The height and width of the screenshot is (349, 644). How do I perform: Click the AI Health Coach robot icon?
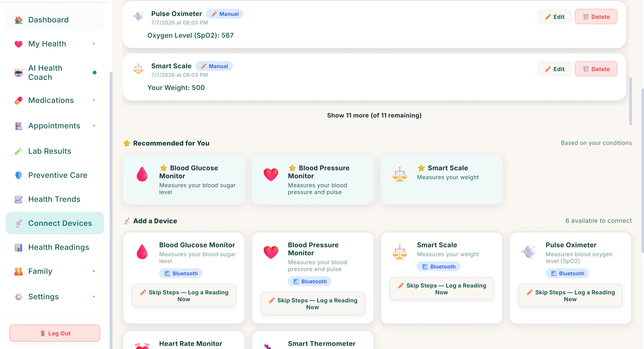point(19,73)
